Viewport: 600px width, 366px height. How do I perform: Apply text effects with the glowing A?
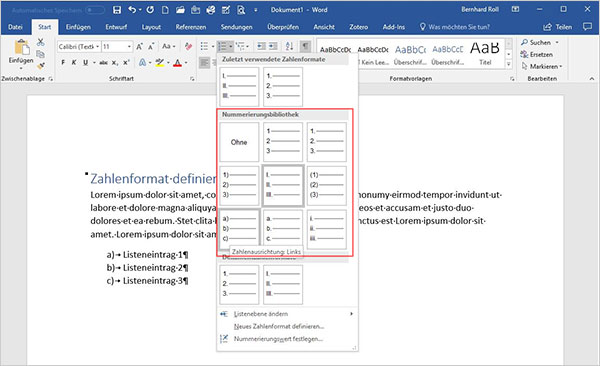point(142,62)
